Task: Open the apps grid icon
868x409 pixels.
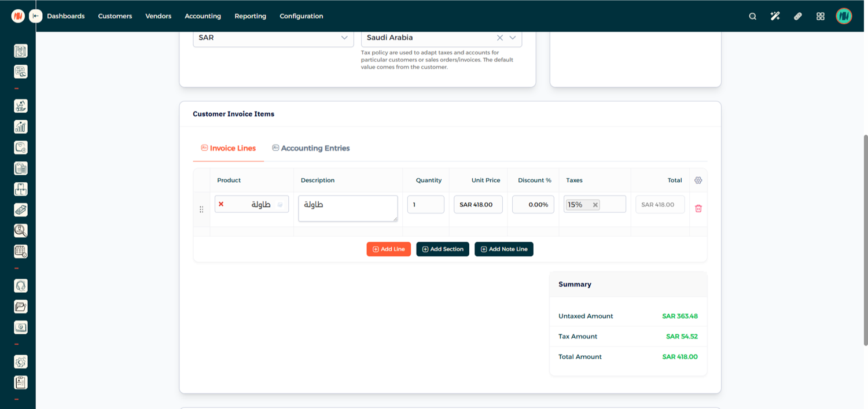Action: click(820, 16)
